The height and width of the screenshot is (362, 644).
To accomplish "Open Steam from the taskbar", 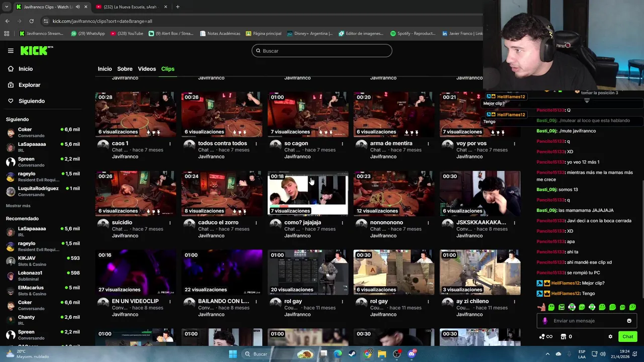I will click(x=352, y=354).
